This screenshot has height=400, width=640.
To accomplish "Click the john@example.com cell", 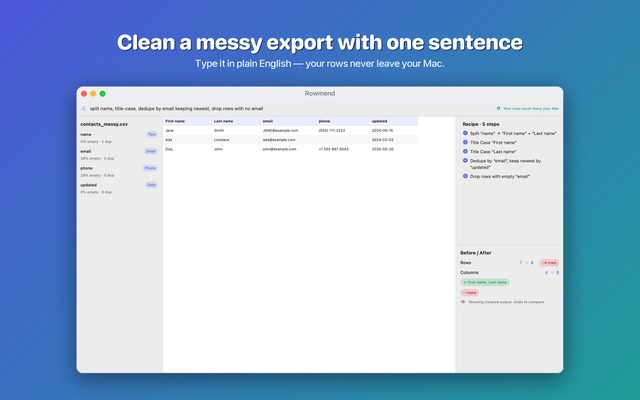I will pos(280,149).
